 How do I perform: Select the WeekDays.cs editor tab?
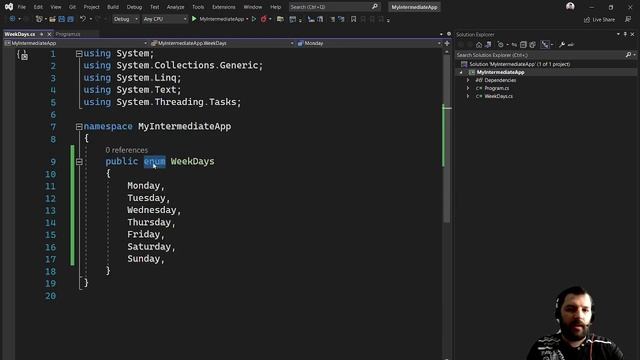tap(20, 34)
